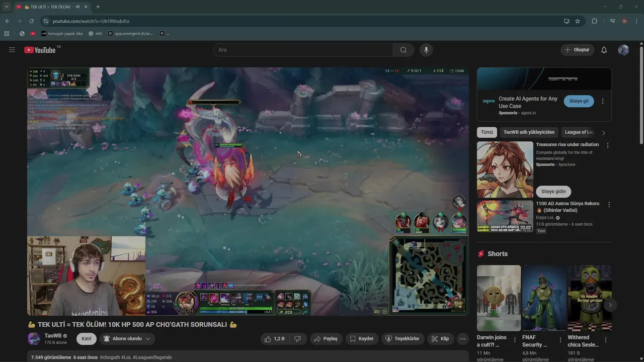Dislike the video
This screenshot has height=362, width=644.
[x=298, y=339]
